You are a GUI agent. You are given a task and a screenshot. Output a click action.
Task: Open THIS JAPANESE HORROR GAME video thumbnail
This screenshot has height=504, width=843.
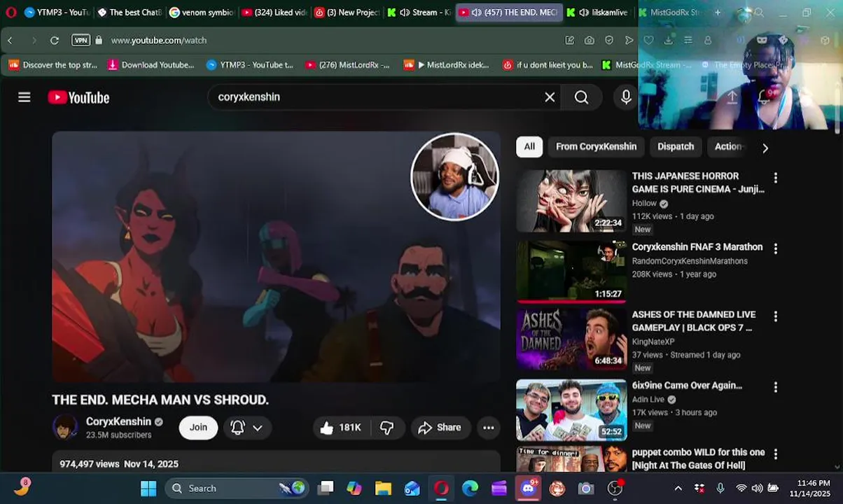pyautogui.click(x=571, y=201)
